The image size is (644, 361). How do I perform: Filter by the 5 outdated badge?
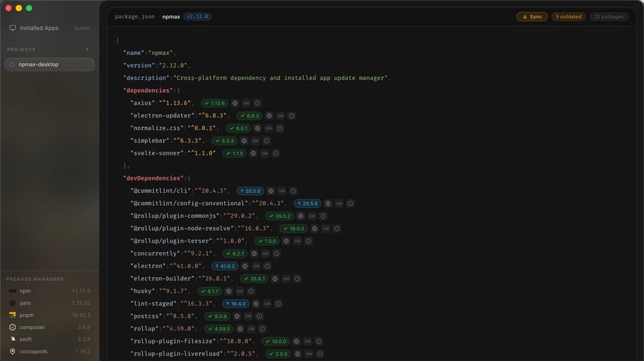pyautogui.click(x=569, y=17)
